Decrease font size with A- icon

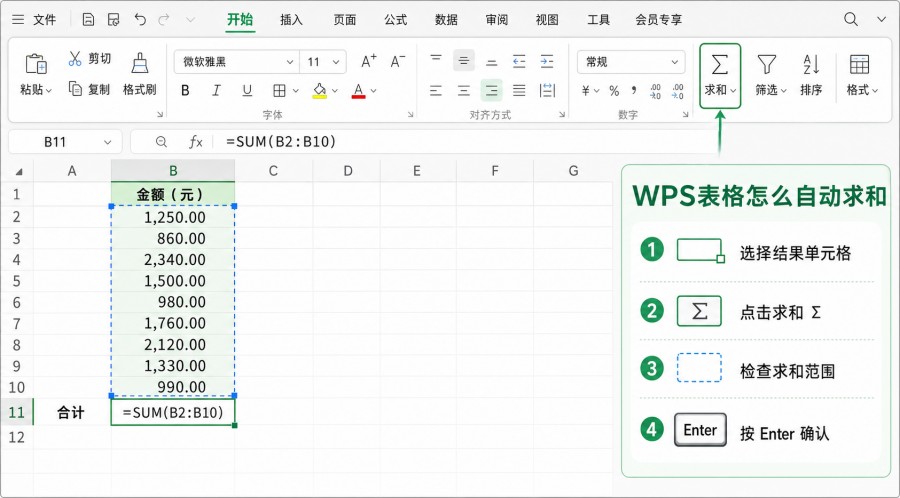point(398,61)
